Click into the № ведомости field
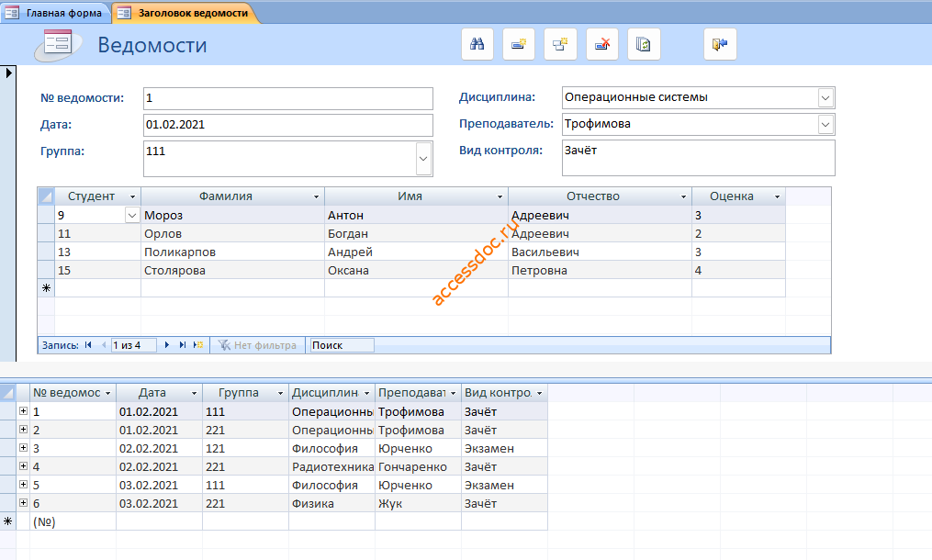Viewport: 932px width, 560px height. [288, 98]
